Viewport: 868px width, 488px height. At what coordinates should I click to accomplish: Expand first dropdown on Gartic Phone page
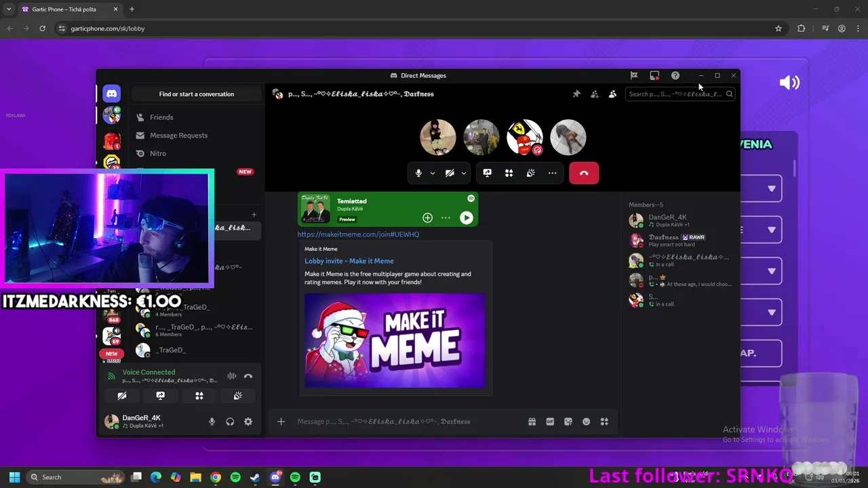772,189
